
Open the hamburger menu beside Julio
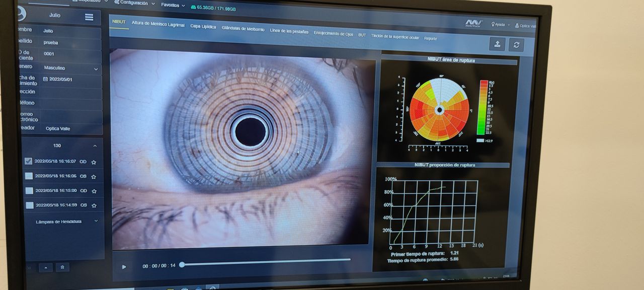tap(89, 17)
